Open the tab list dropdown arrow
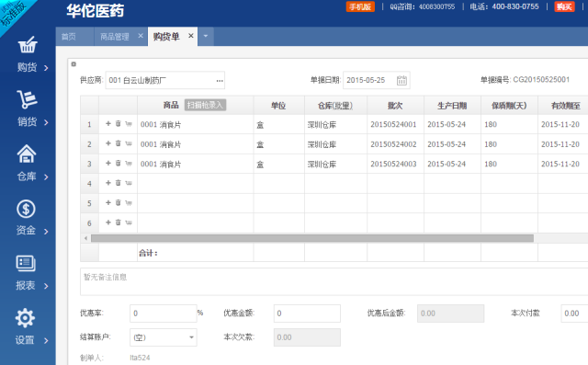 click(x=206, y=36)
